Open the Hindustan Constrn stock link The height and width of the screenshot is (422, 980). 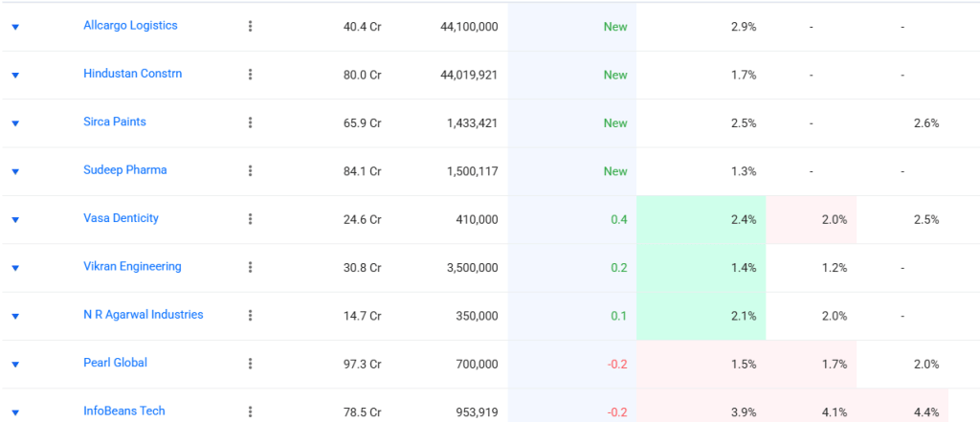click(x=132, y=74)
